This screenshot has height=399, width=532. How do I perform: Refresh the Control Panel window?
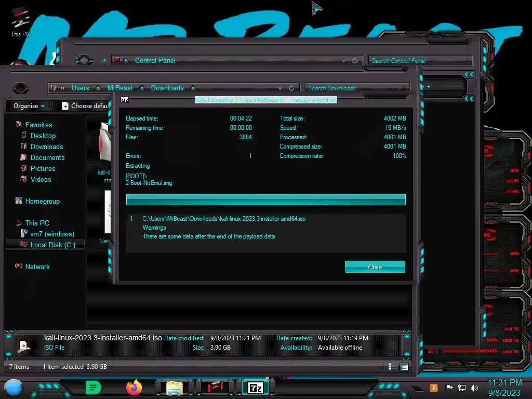(x=355, y=60)
